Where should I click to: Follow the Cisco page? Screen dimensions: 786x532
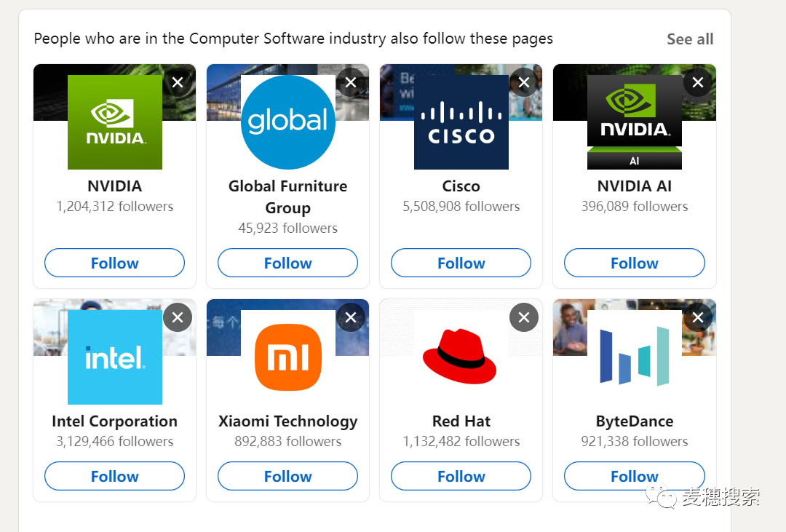coord(461,263)
